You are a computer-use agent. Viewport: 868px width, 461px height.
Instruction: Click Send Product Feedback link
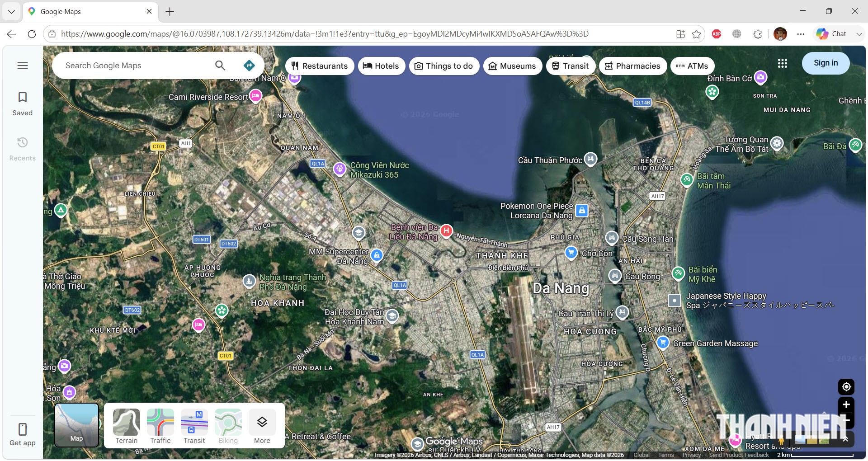click(739, 455)
